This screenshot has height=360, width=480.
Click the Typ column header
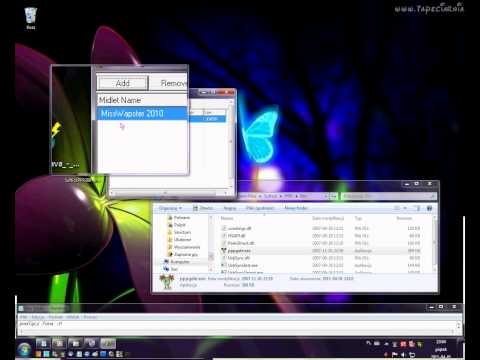click(x=358, y=218)
